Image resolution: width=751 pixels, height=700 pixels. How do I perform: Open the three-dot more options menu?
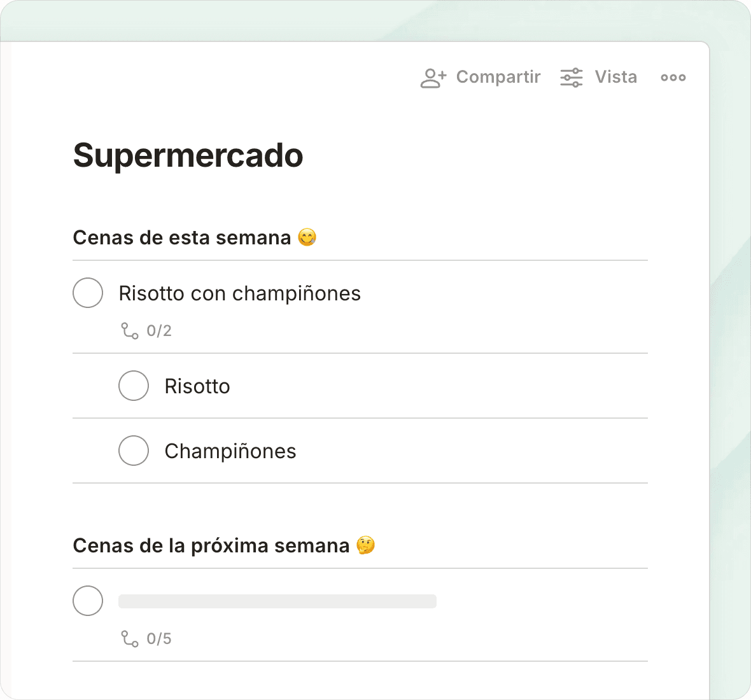coord(673,78)
